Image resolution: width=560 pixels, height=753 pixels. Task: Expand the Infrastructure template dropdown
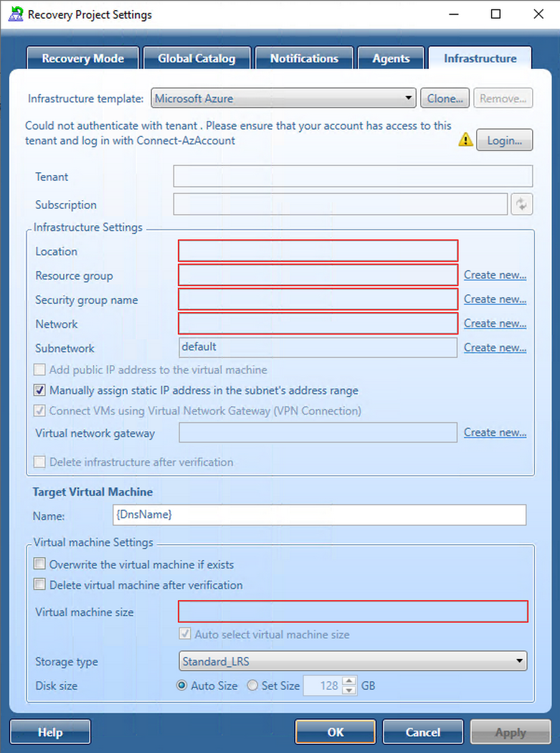pyautogui.click(x=283, y=98)
